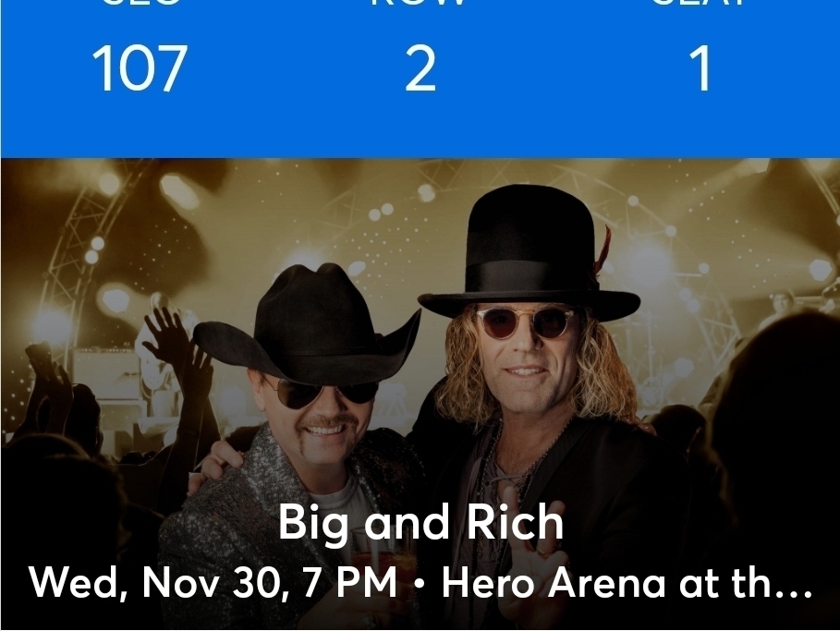Viewport: 840px width, 631px height.
Task: Tap the section number 107
Action: tap(140, 68)
